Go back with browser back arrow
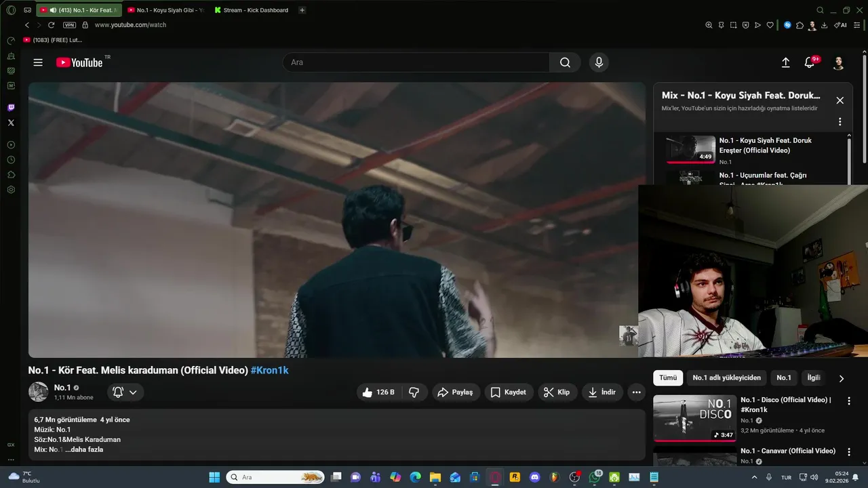 point(27,25)
